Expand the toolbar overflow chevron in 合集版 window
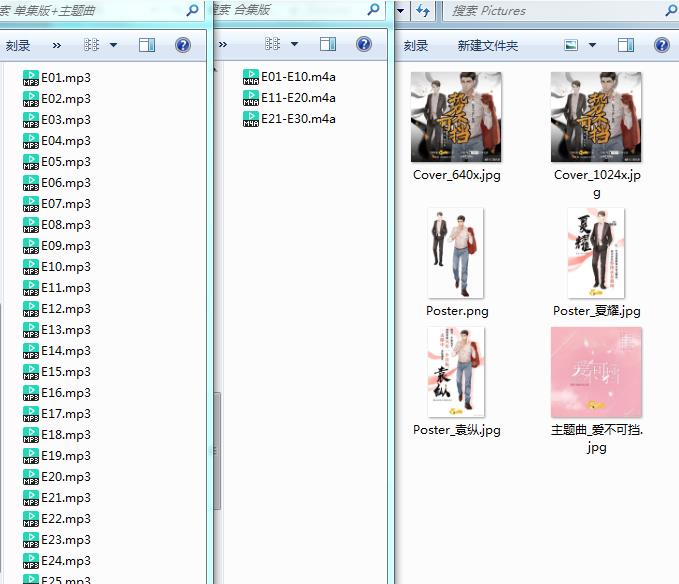Image resolution: width=679 pixels, height=584 pixels. point(222,45)
